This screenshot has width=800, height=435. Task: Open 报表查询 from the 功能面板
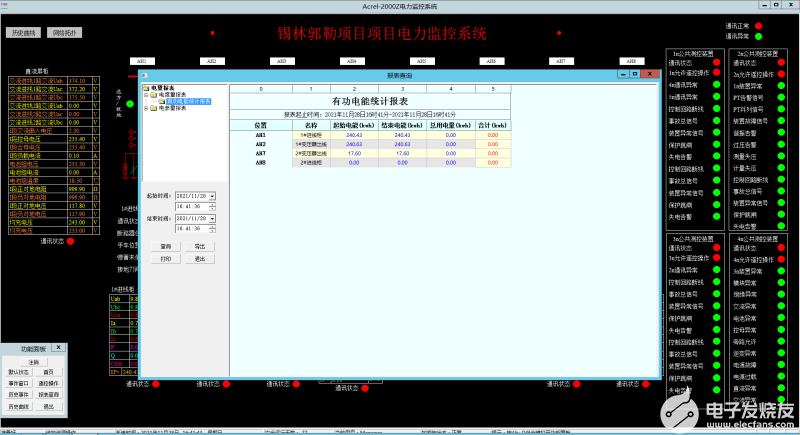coord(48,395)
